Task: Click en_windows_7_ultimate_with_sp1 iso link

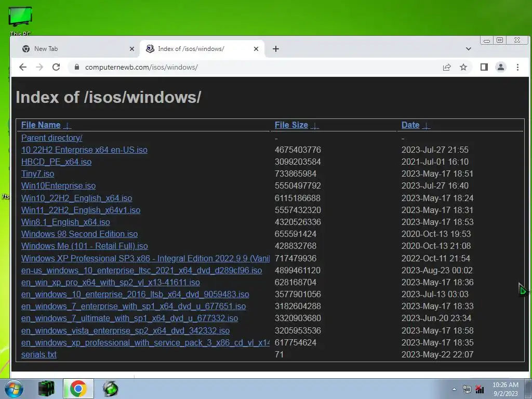Action: click(x=129, y=318)
